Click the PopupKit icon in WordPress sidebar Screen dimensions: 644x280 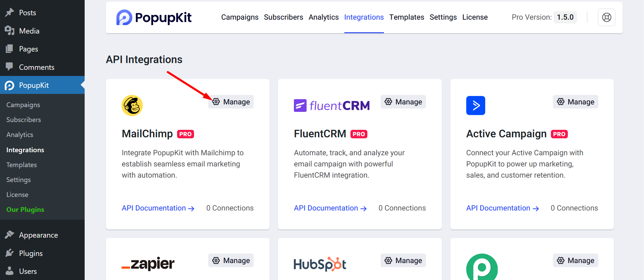[x=9, y=85]
